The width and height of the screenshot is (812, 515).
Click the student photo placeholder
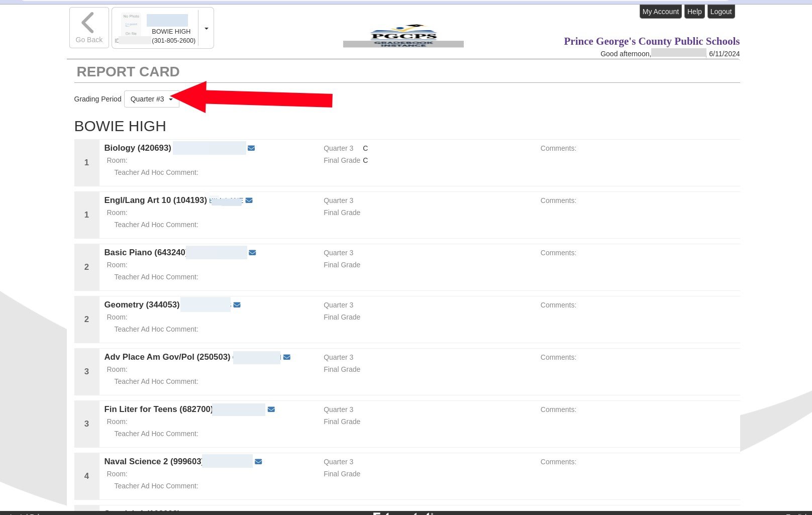[131, 25]
